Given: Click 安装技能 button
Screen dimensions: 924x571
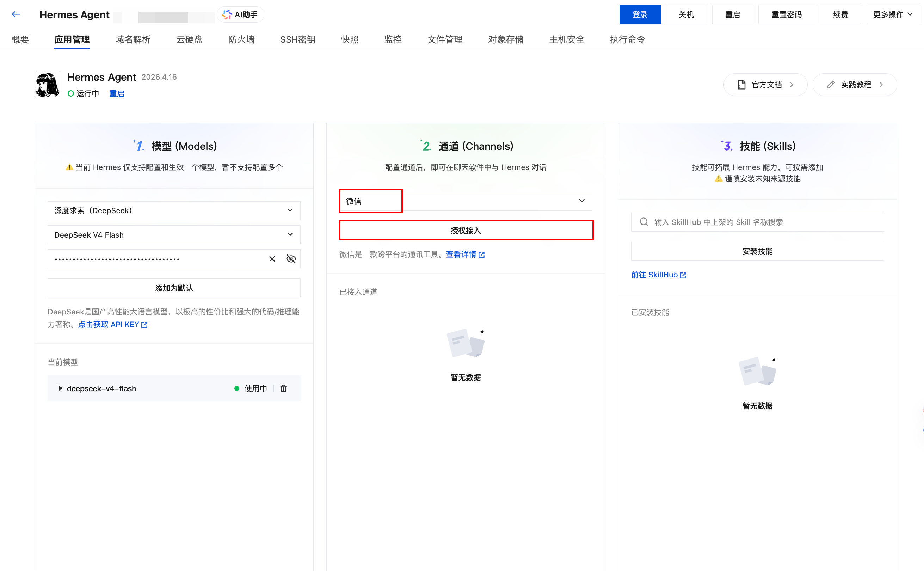Looking at the screenshot, I should pyautogui.click(x=757, y=251).
